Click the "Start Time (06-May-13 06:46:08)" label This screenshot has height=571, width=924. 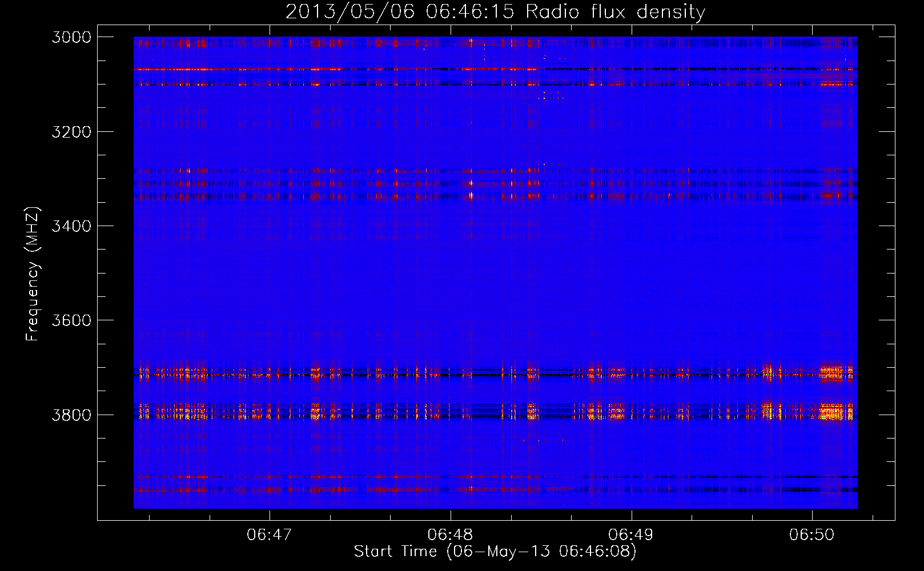point(495,551)
